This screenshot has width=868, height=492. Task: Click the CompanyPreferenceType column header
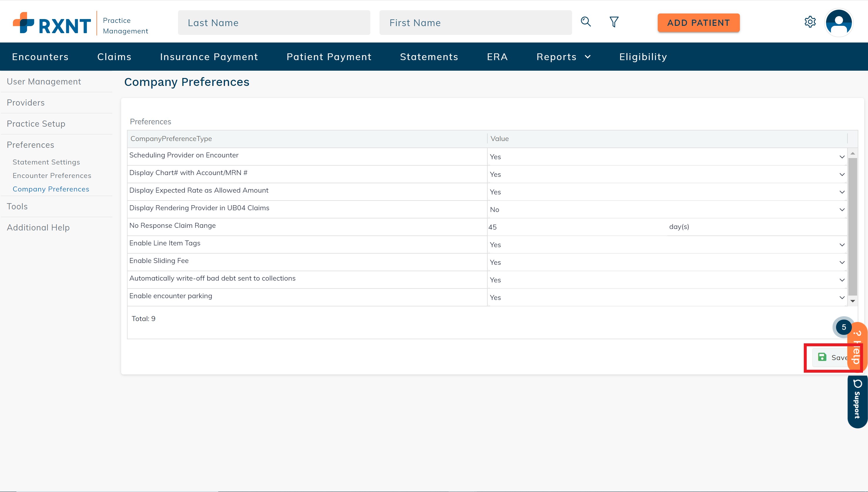click(x=307, y=139)
